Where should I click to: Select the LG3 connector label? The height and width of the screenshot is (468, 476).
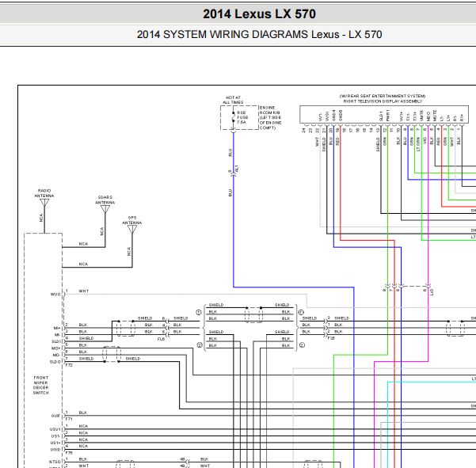(432, 292)
